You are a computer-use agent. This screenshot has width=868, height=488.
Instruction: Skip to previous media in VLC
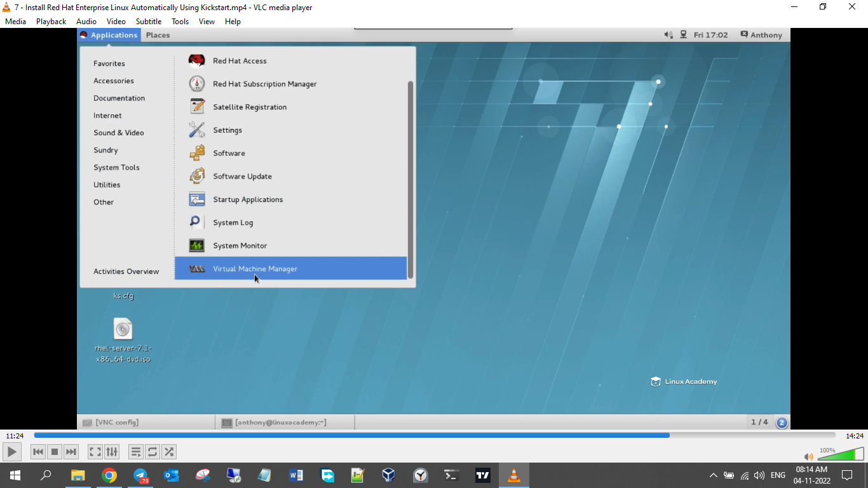pyautogui.click(x=38, y=452)
